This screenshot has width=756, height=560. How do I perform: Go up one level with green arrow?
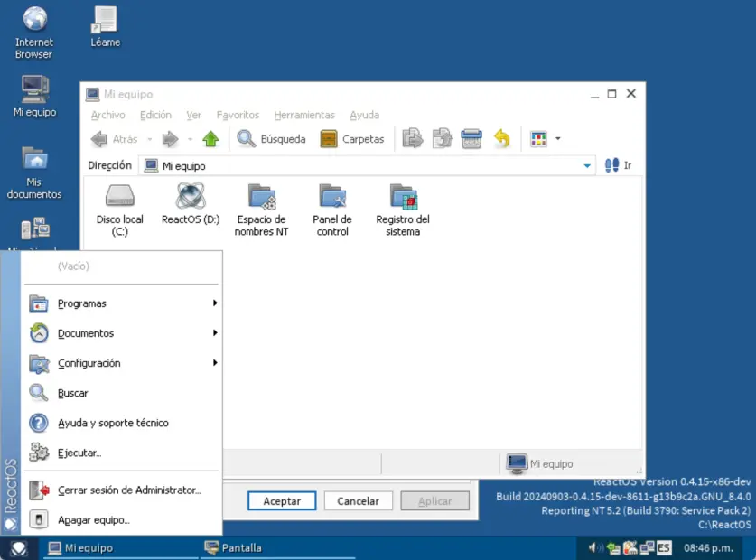point(210,139)
